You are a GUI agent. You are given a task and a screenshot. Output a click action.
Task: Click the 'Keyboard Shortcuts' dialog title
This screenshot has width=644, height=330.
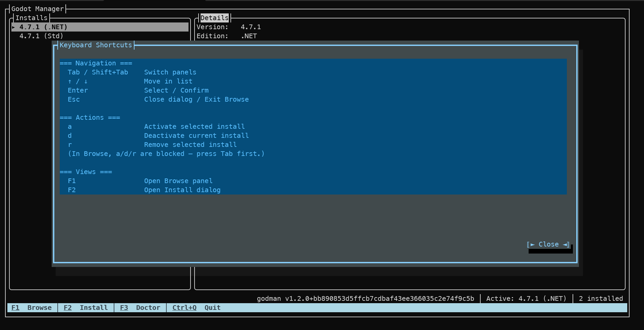click(x=96, y=45)
